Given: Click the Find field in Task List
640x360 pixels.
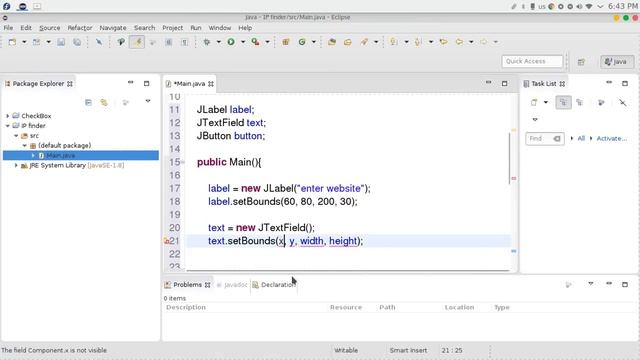Looking at the screenshot, I should tap(544, 139).
